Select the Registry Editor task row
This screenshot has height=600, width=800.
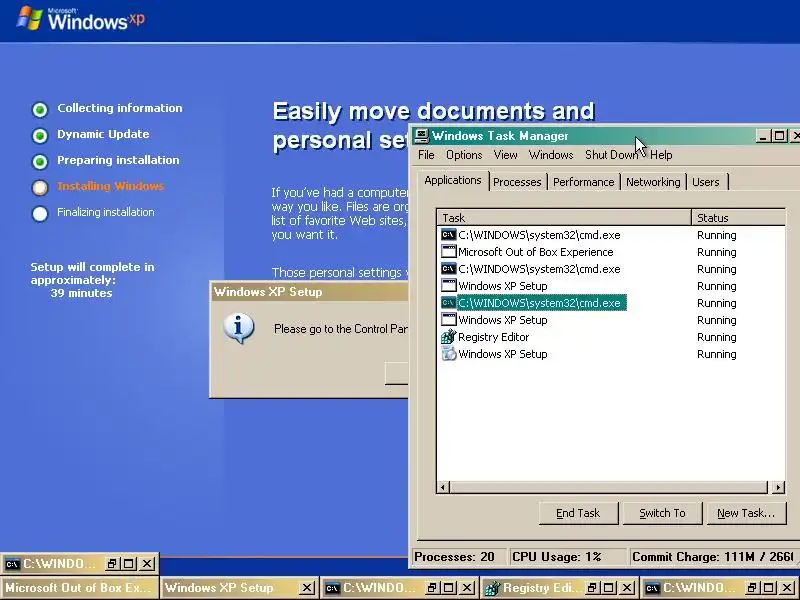[x=493, y=337]
